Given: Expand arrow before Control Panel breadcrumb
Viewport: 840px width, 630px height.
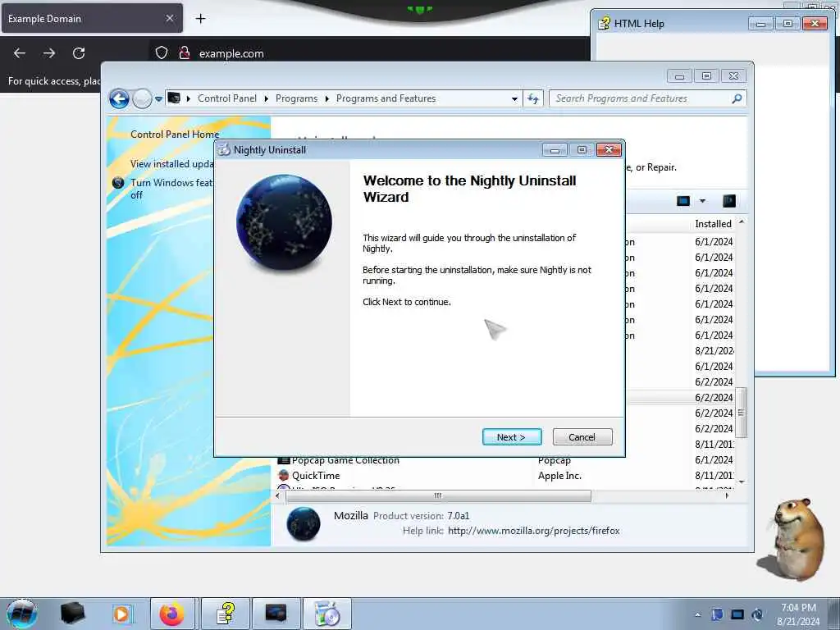Looking at the screenshot, I should [x=189, y=98].
